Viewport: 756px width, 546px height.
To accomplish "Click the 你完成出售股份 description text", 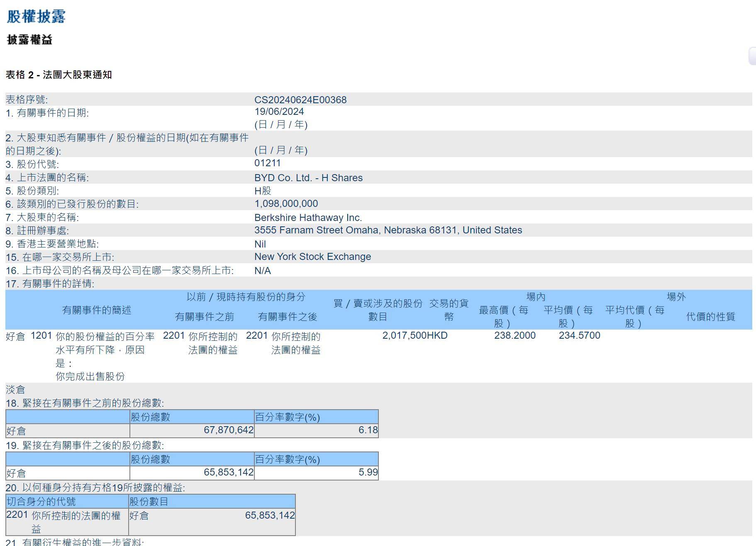I will click(90, 376).
